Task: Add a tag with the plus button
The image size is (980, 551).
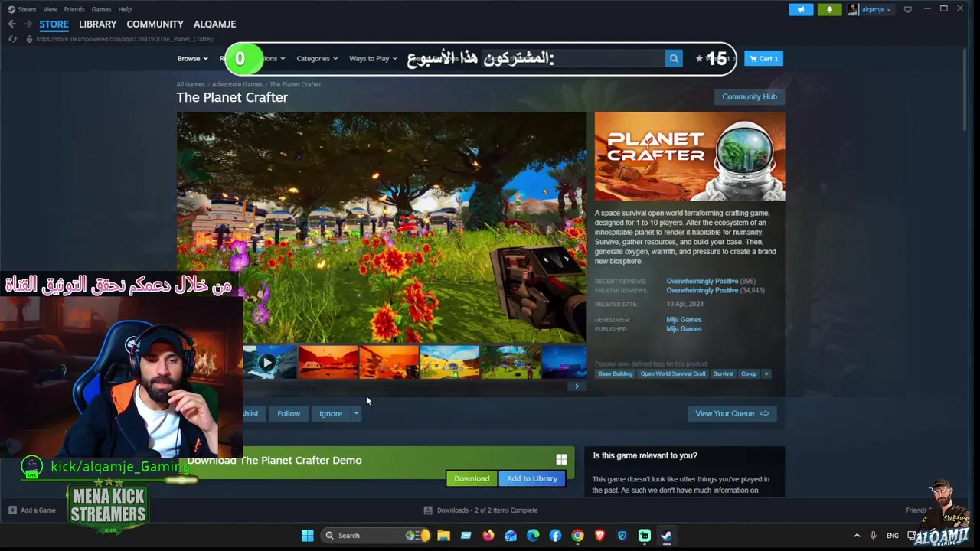Action: 766,373
